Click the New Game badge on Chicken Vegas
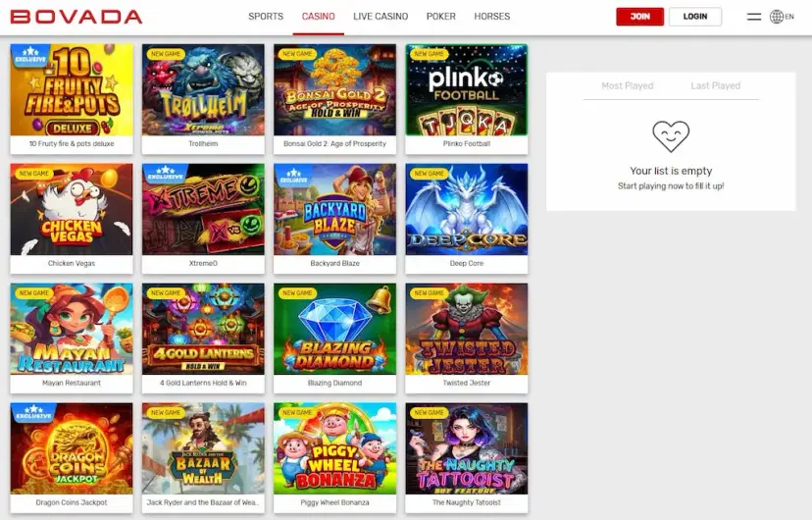The image size is (812, 520). pos(33,174)
